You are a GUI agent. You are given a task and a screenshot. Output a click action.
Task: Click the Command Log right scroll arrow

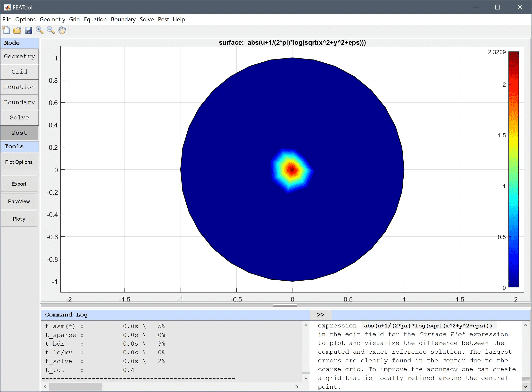(297, 387)
